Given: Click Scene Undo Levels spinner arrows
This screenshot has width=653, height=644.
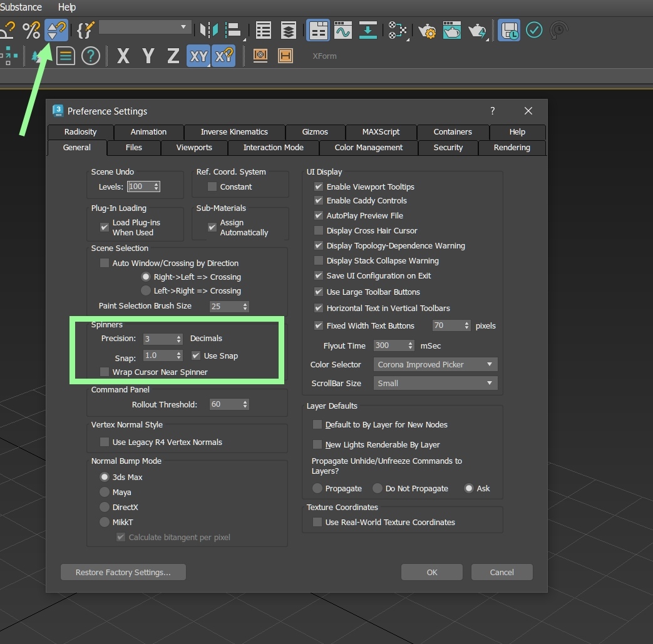Looking at the screenshot, I should click(x=156, y=187).
